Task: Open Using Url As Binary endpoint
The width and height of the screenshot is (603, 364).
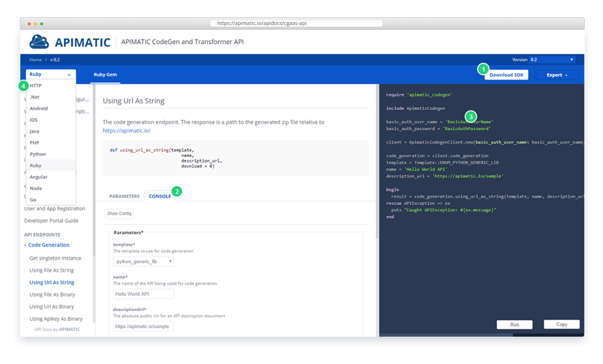Action: (x=52, y=306)
